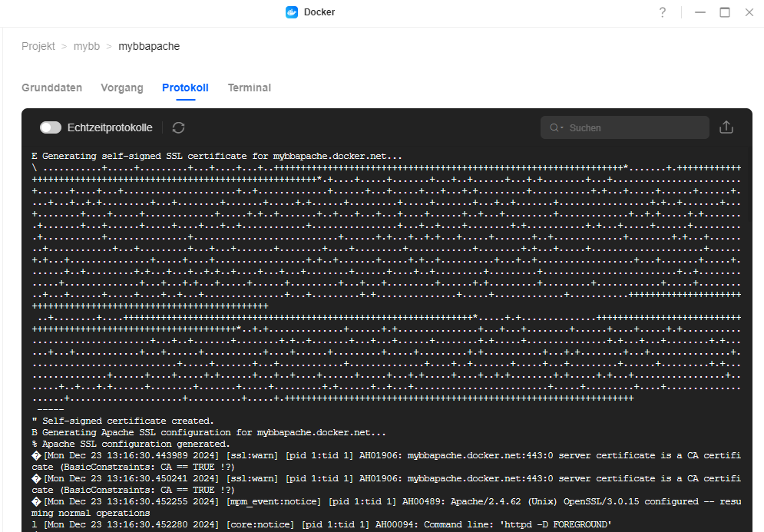
Task: Toggle the Echtzeitprotokolle switch
Action: pos(51,127)
